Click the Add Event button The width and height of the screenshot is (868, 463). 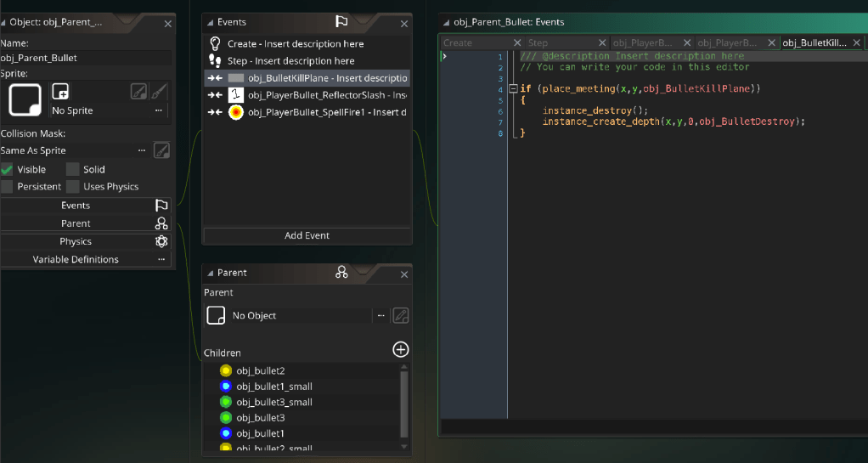tap(307, 235)
